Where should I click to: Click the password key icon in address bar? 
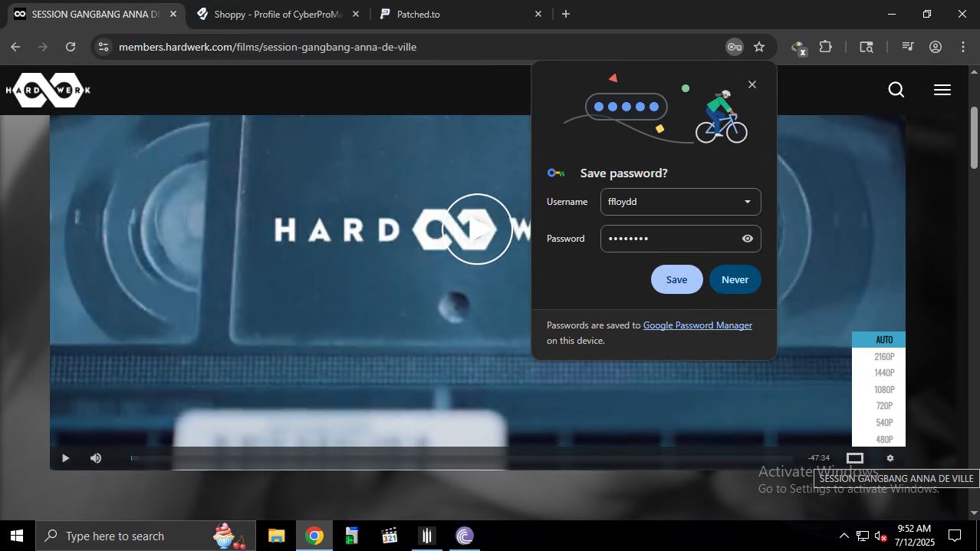[x=734, y=47]
